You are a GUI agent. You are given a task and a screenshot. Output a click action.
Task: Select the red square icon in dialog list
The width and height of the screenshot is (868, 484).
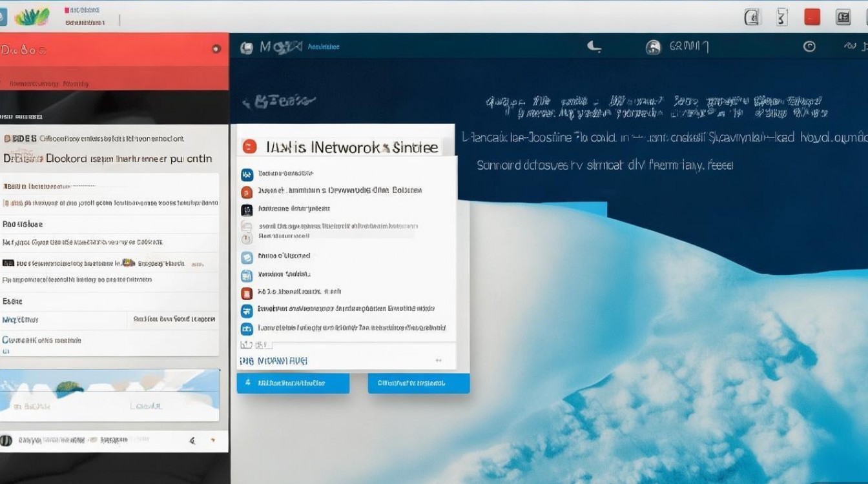(246, 293)
